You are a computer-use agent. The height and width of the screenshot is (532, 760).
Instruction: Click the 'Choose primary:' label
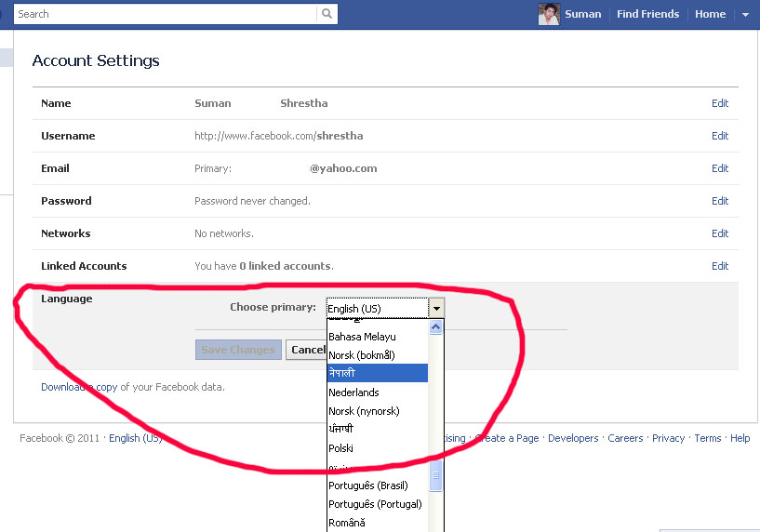tap(273, 307)
